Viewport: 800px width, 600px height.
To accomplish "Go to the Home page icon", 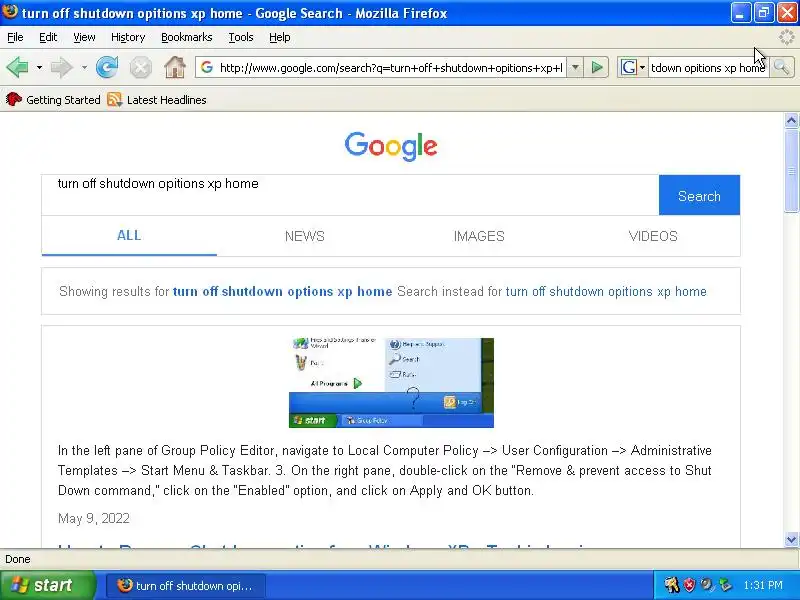I will click(174, 67).
